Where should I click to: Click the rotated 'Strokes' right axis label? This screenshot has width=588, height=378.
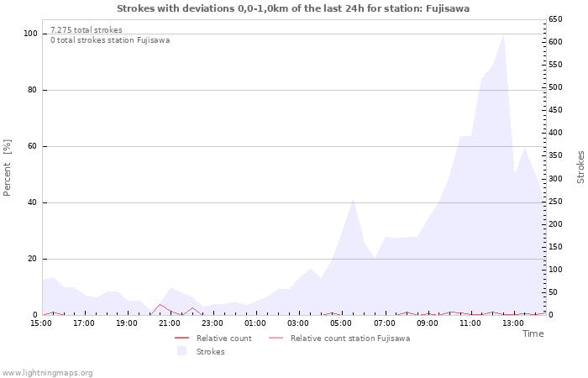580,167
